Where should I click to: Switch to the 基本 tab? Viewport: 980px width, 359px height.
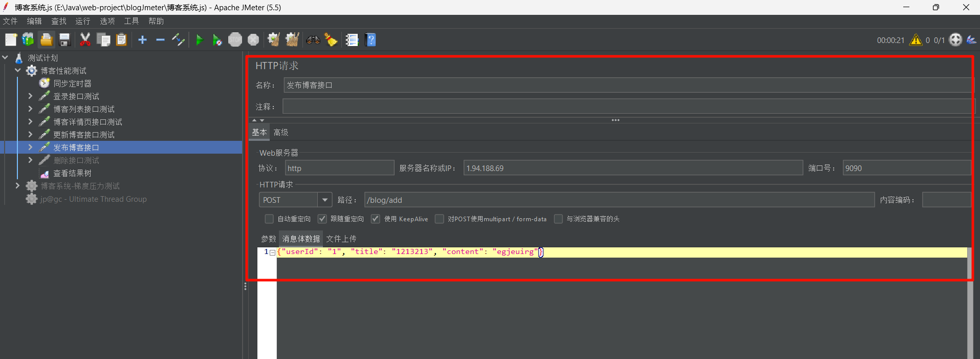(x=259, y=132)
